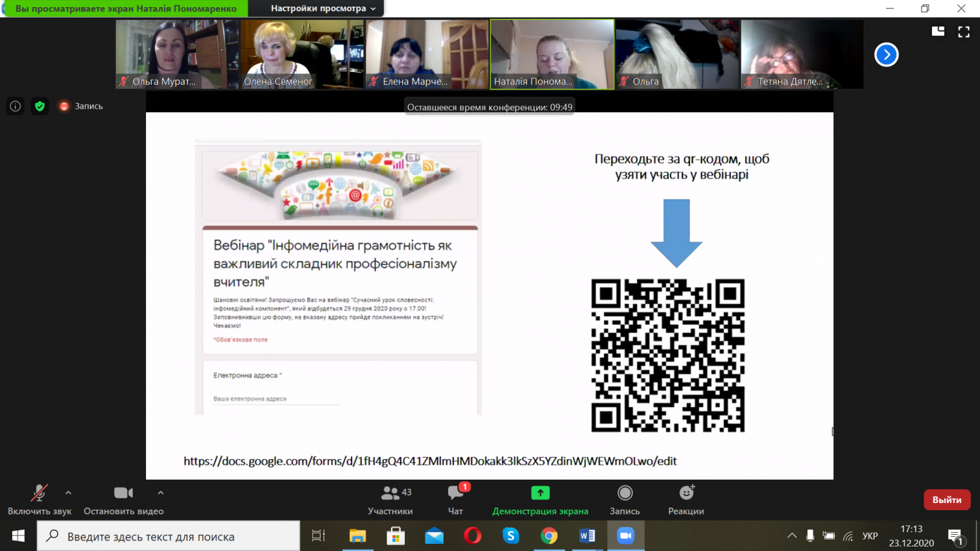Stop camera with Остановить видео
This screenshot has width=980, height=551.
click(x=123, y=500)
